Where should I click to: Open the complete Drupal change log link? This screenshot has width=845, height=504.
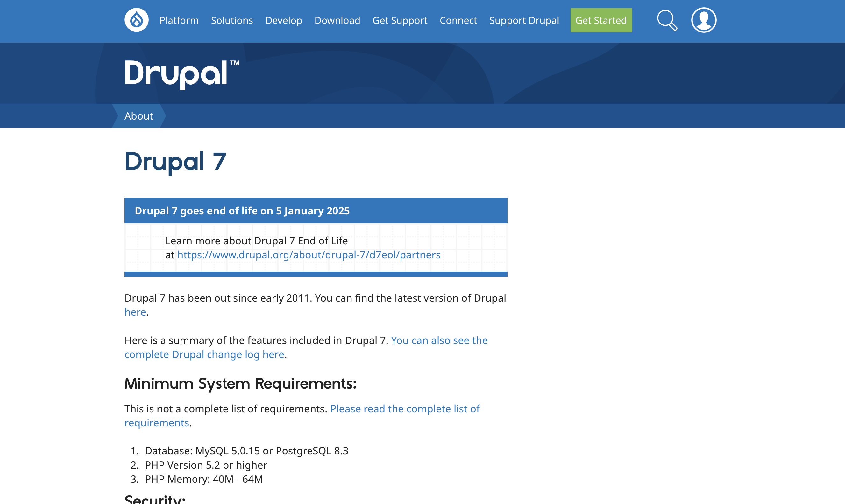point(306,347)
